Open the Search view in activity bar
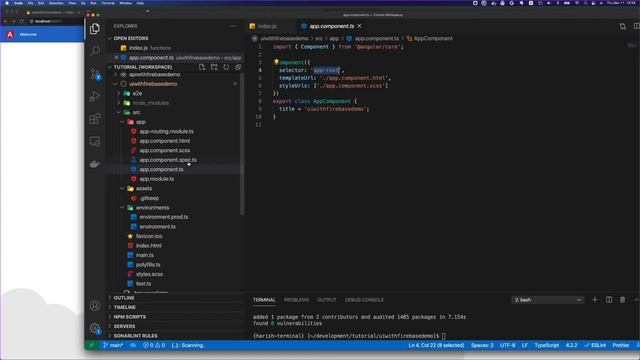This screenshot has height=360, width=640. pos(95,51)
